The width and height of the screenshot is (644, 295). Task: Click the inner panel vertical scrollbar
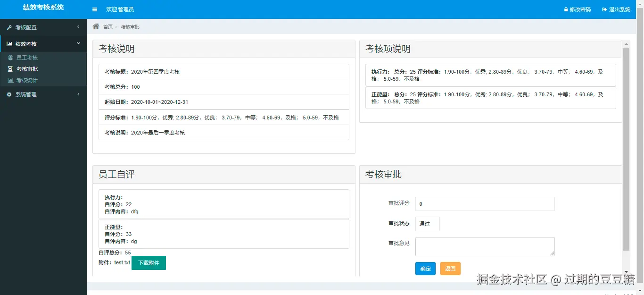[x=627, y=149]
